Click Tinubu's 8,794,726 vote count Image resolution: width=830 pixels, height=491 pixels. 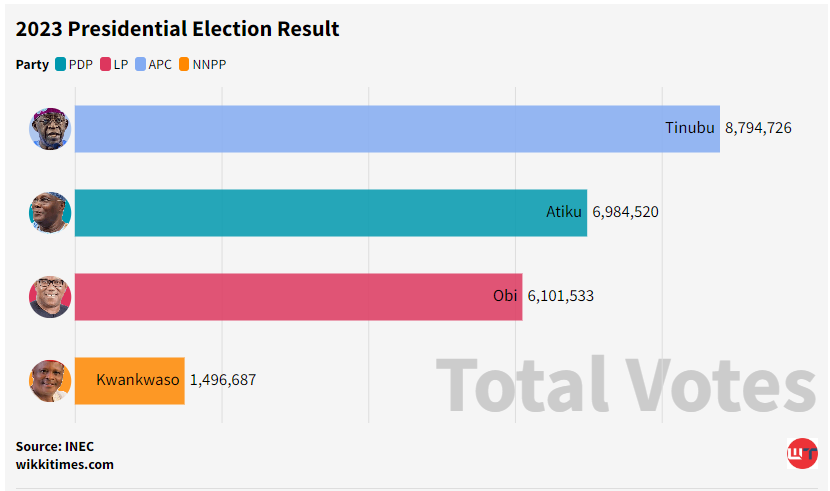click(x=758, y=128)
